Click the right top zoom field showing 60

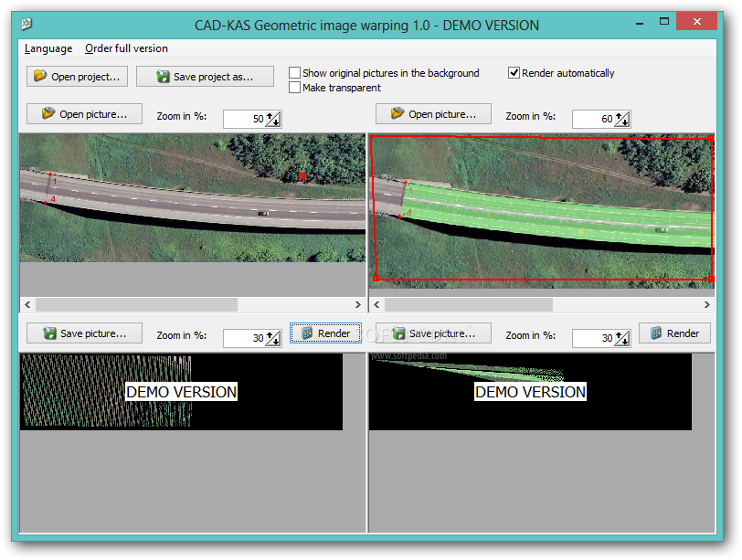point(593,119)
